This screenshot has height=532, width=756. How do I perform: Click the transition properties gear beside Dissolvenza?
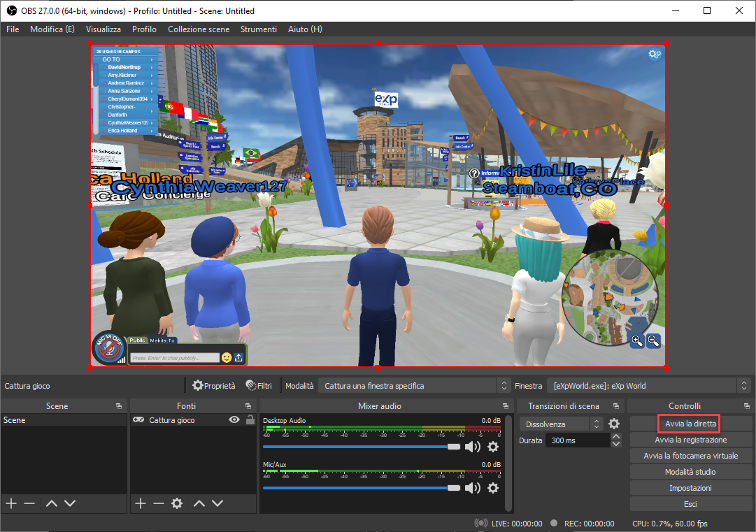614,424
